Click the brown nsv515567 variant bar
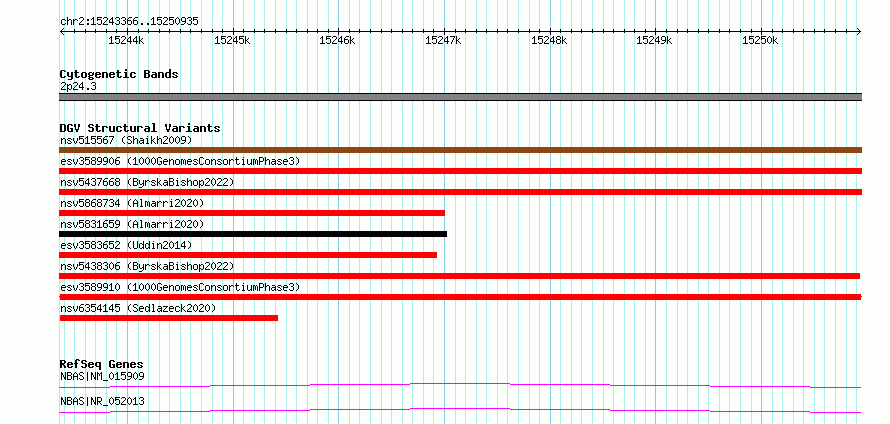This screenshot has height=424, width=890. point(460,150)
